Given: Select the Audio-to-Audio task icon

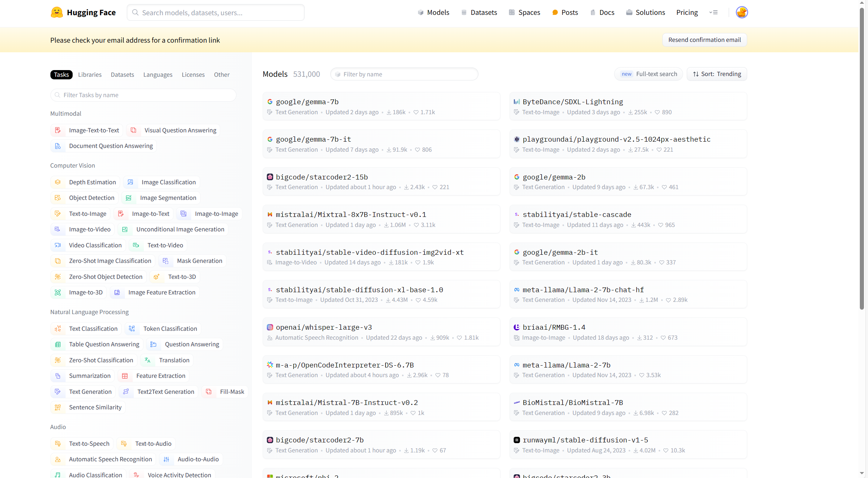Looking at the screenshot, I should [166, 459].
